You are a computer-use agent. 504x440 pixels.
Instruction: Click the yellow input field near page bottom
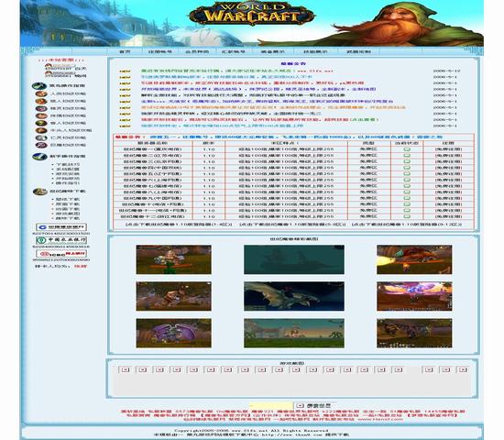click(271, 405)
